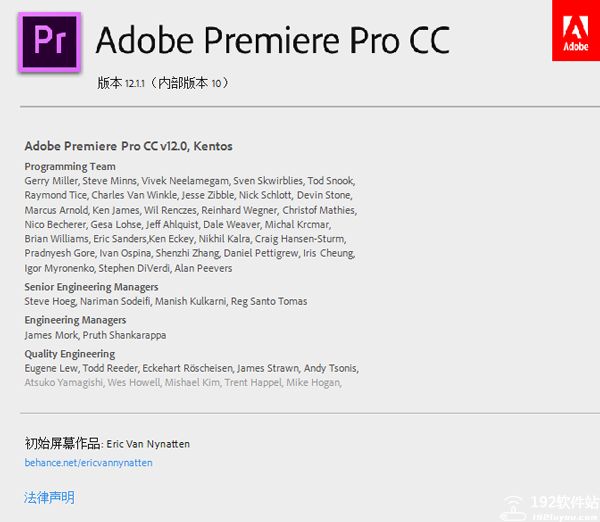Click the 初始屏幕作品 label

pyautogui.click(x=62, y=443)
